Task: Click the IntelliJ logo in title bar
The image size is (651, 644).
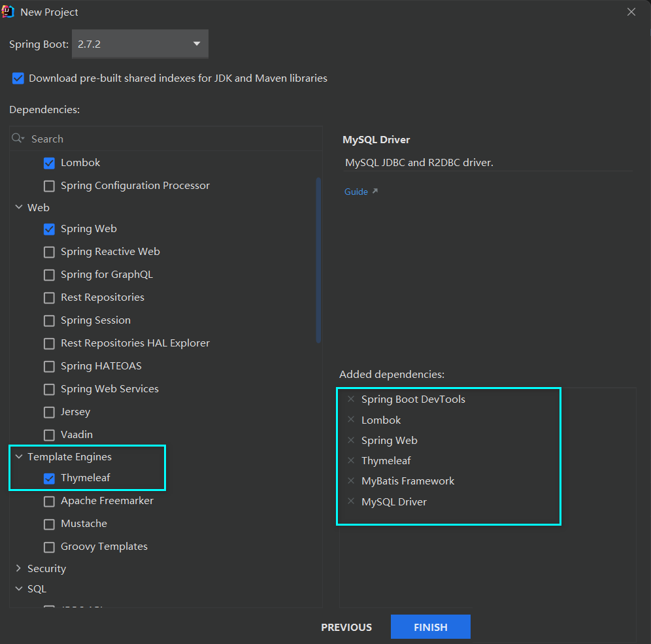Action: click(8, 12)
